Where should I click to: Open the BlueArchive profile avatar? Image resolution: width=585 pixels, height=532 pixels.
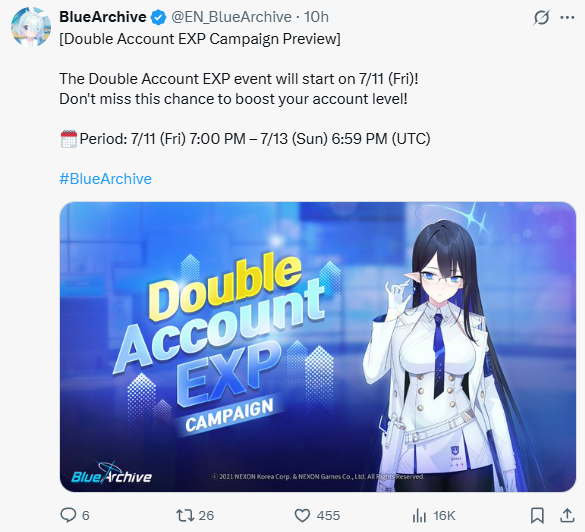point(31,27)
